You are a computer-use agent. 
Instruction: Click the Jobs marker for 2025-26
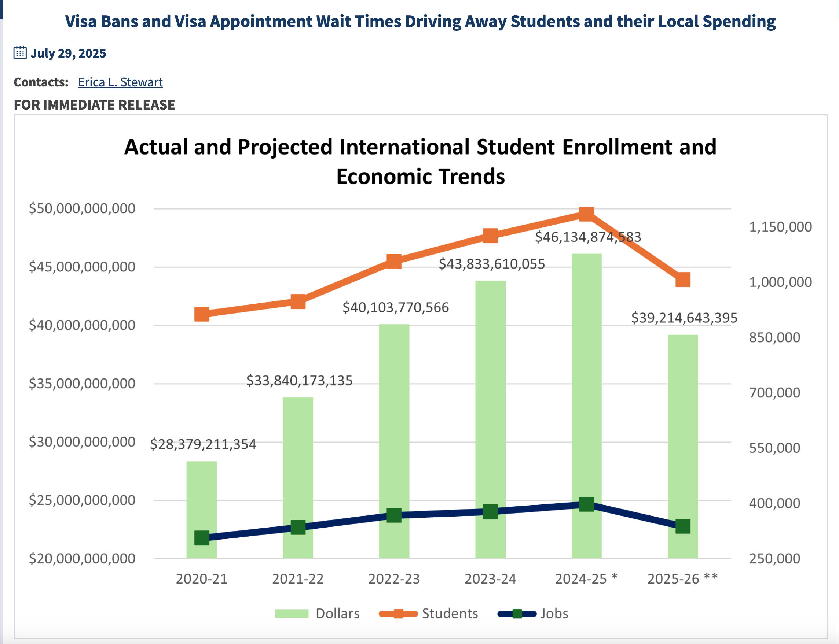(x=683, y=526)
